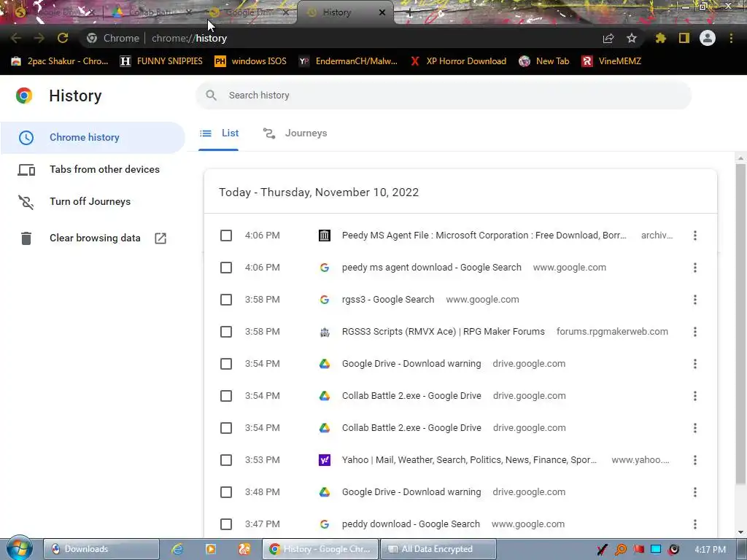Open actions menu for RGSS3 Scripts entry
The height and width of the screenshot is (560, 747).
[x=695, y=332]
